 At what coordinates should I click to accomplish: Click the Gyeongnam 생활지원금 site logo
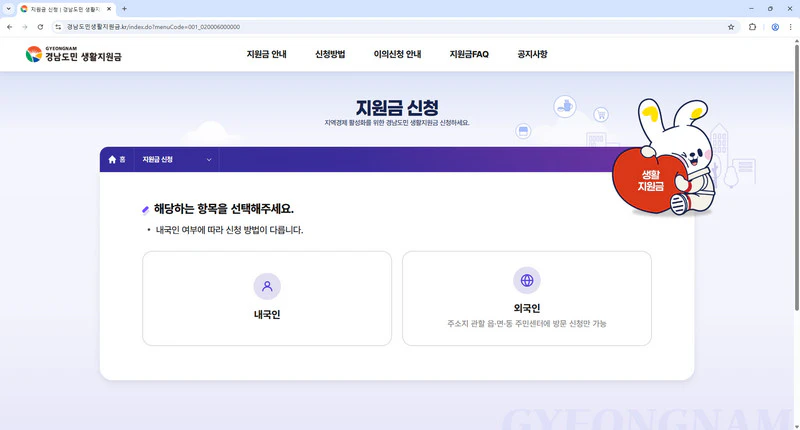[x=73, y=54]
